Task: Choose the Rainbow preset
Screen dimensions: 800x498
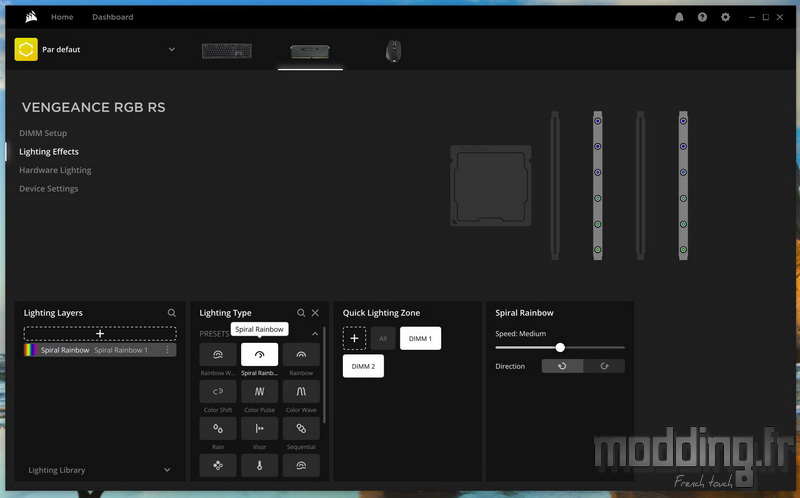Action: (301, 355)
